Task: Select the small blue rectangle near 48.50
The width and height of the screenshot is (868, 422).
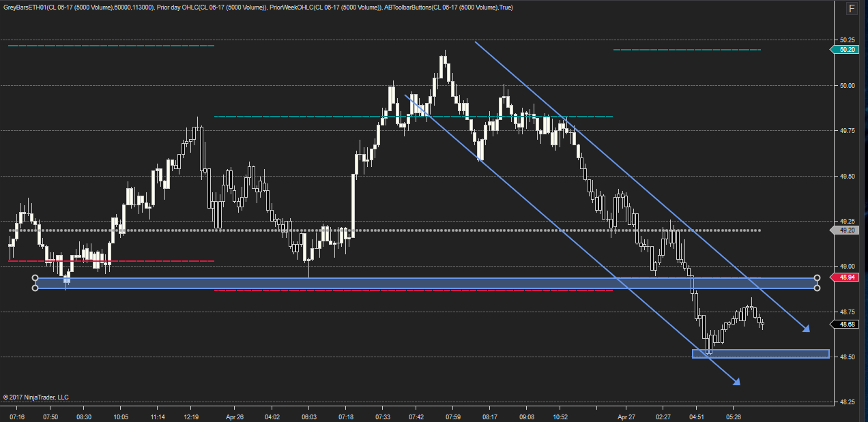Action: click(x=761, y=354)
